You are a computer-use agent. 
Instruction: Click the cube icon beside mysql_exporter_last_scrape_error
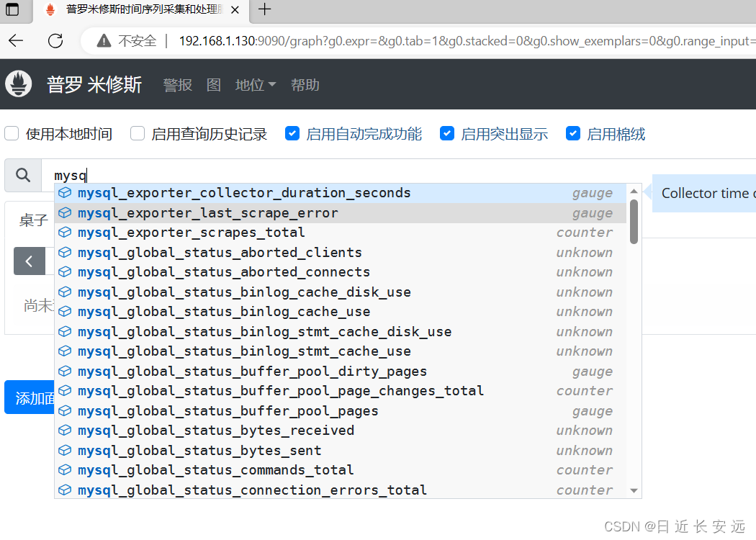pos(65,212)
